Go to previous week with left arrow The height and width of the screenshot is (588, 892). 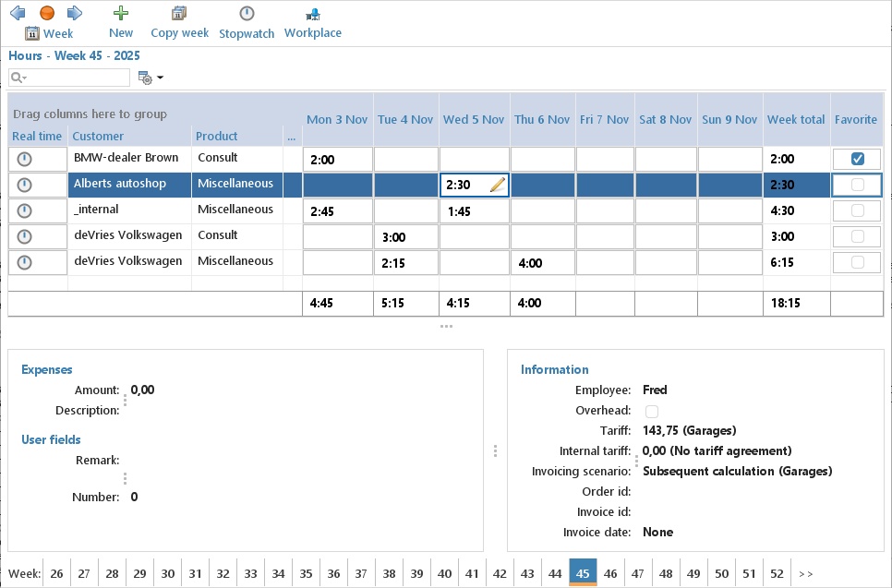(x=18, y=13)
